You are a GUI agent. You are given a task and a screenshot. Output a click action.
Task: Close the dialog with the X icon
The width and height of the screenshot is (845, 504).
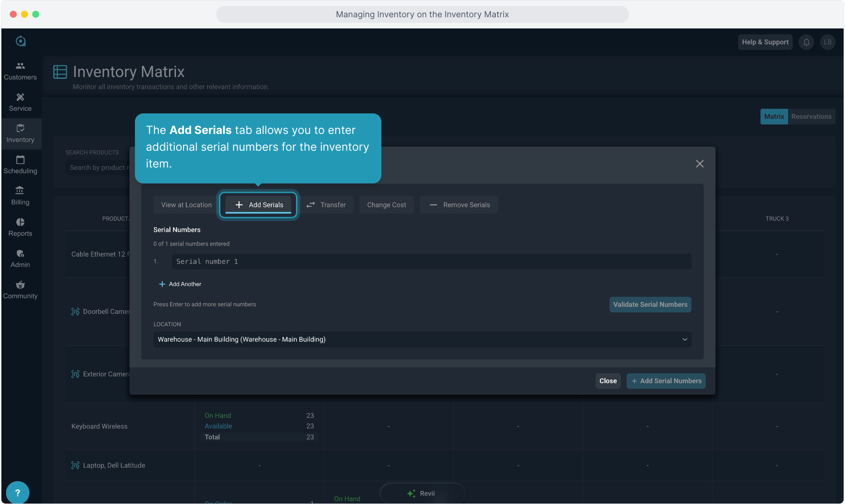pos(699,164)
